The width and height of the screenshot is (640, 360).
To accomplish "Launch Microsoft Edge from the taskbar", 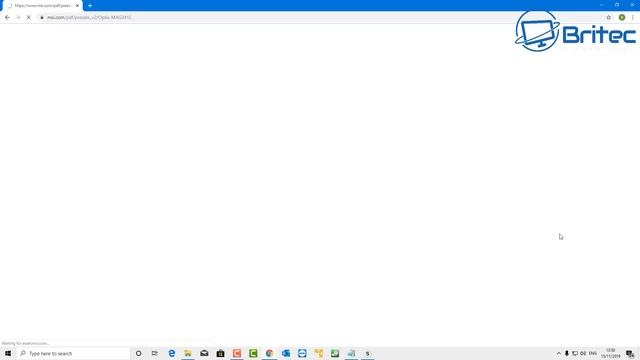I will coord(171,353).
